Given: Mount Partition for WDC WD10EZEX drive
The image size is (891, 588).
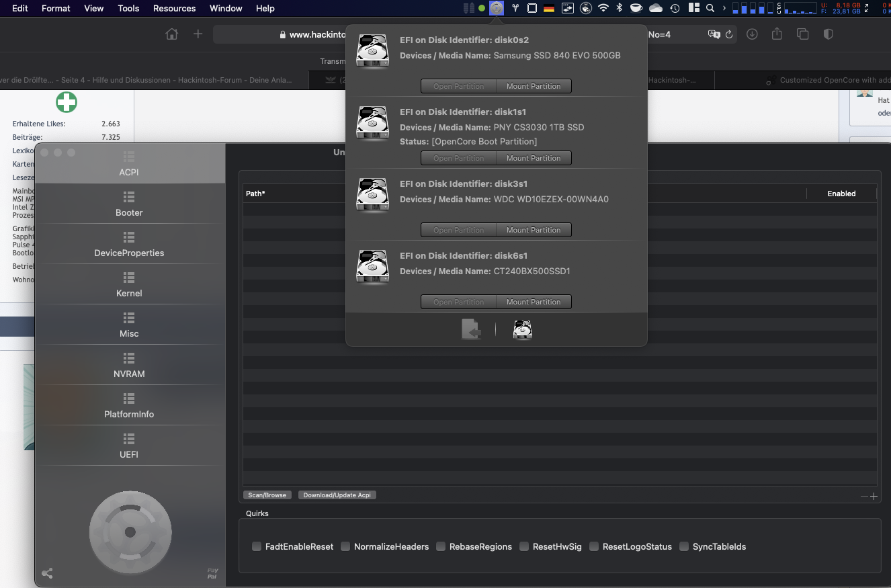Looking at the screenshot, I should click(x=534, y=230).
